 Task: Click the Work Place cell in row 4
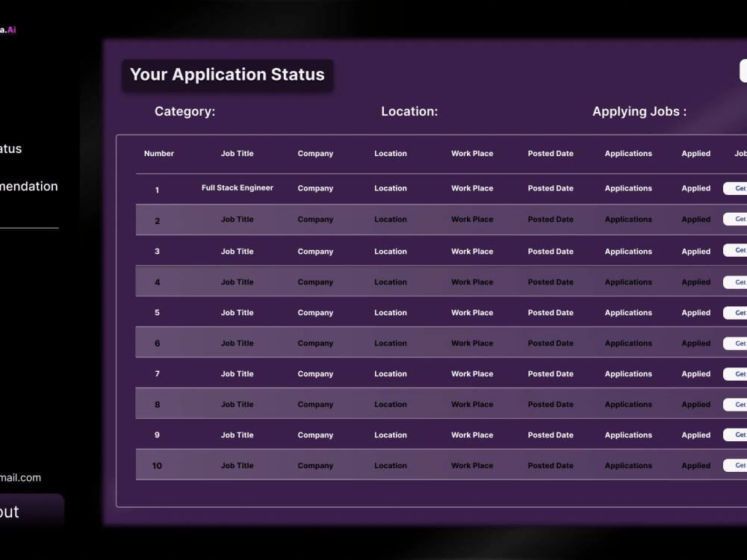(x=472, y=282)
